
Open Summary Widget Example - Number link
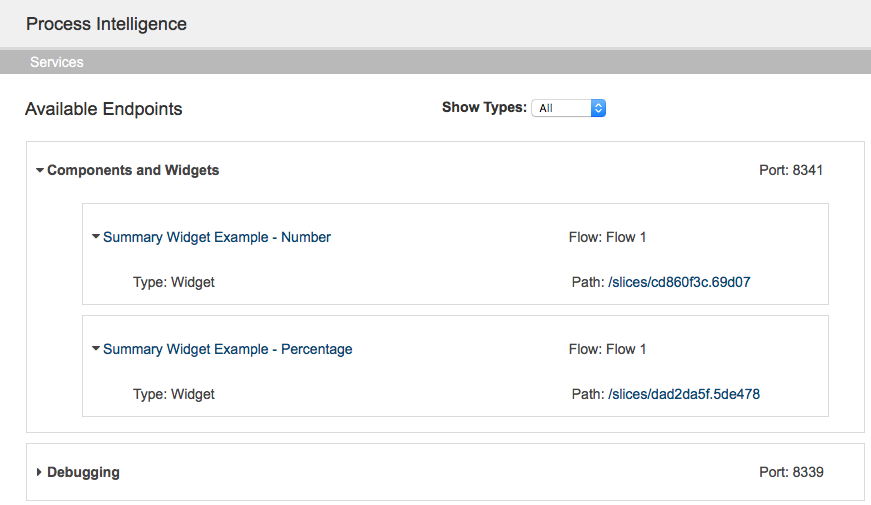[x=217, y=237]
